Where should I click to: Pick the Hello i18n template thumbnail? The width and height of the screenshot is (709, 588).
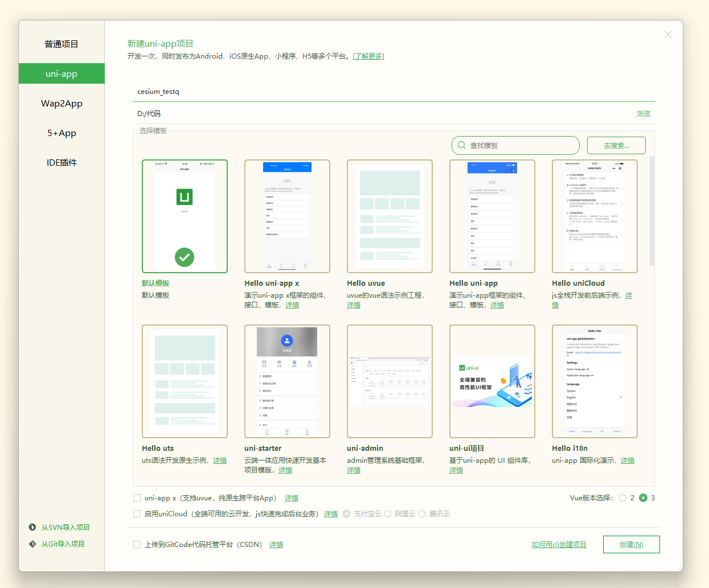point(595,381)
